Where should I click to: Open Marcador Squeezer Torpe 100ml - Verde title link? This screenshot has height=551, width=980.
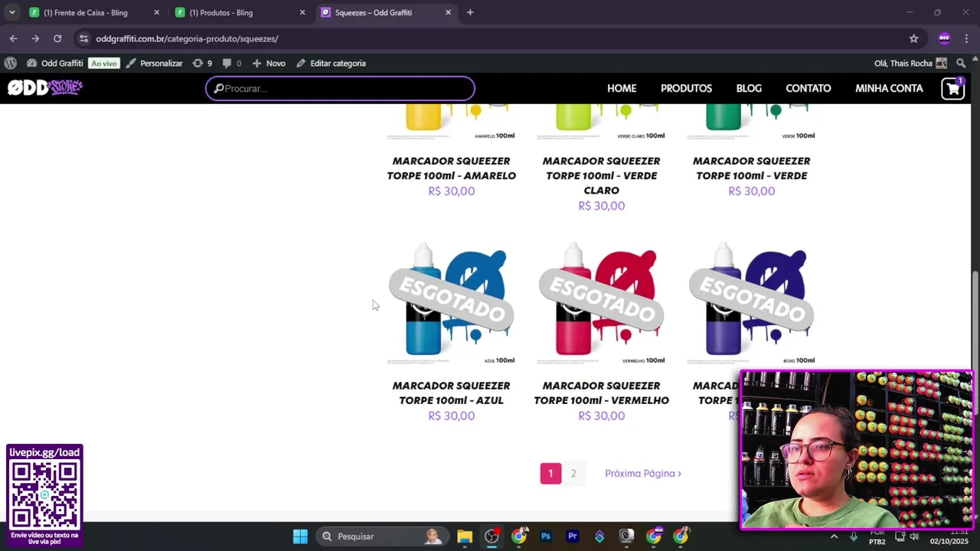tap(751, 168)
